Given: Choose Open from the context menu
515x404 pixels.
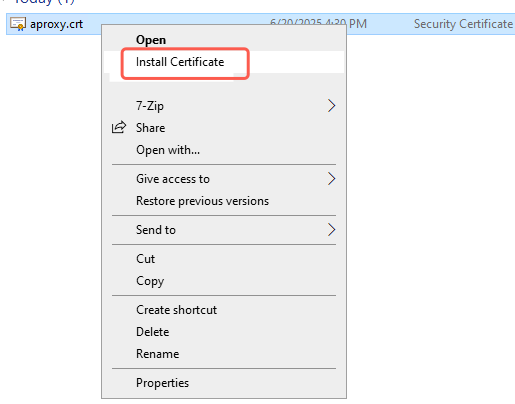Looking at the screenshot, I should [x=151, y=40].
